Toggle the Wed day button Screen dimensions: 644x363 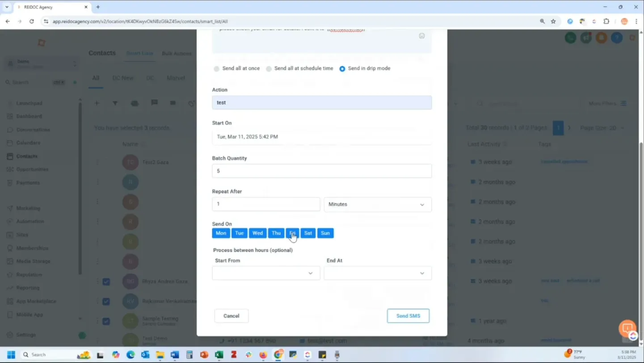click(257, 233)
